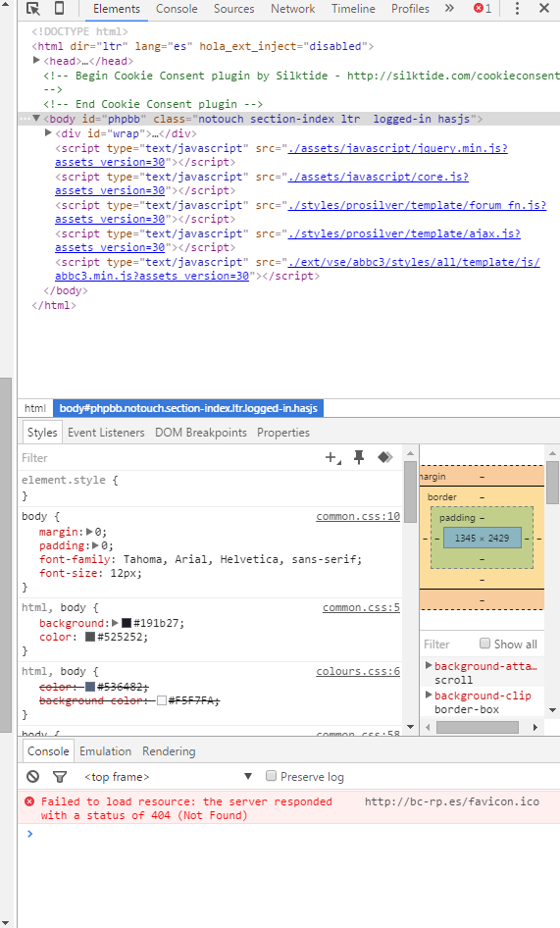Open the common.css:10 source link
Viewport: 560px width, 928px height.
pos(358,516)
